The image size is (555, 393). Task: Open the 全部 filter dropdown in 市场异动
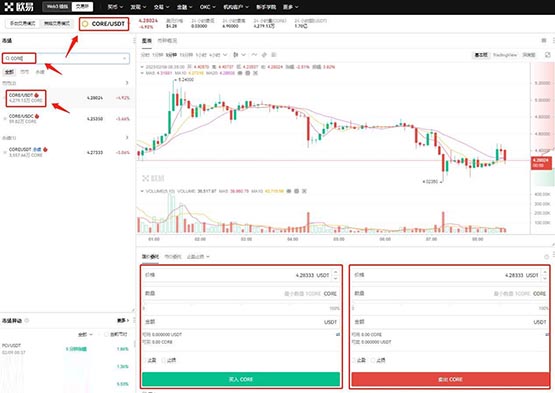pos(85,334)
